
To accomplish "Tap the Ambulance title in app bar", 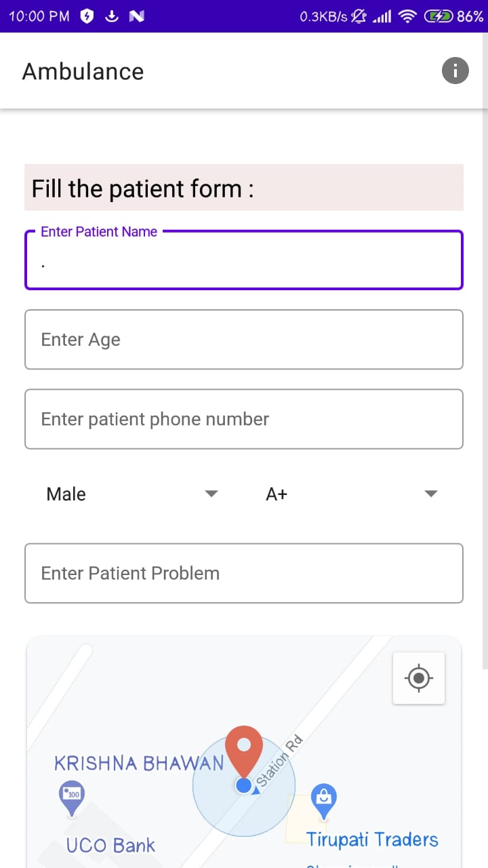I will 83,71.
